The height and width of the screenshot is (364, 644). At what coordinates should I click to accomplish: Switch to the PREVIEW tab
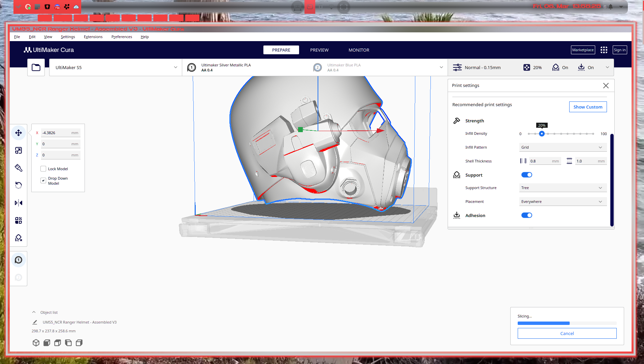(x=319, y=50)
